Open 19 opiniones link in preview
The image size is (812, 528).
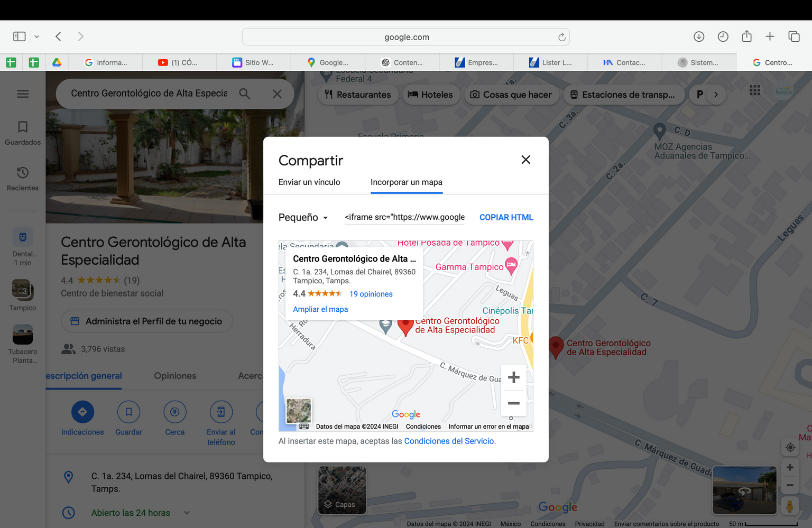pos(371,294)
